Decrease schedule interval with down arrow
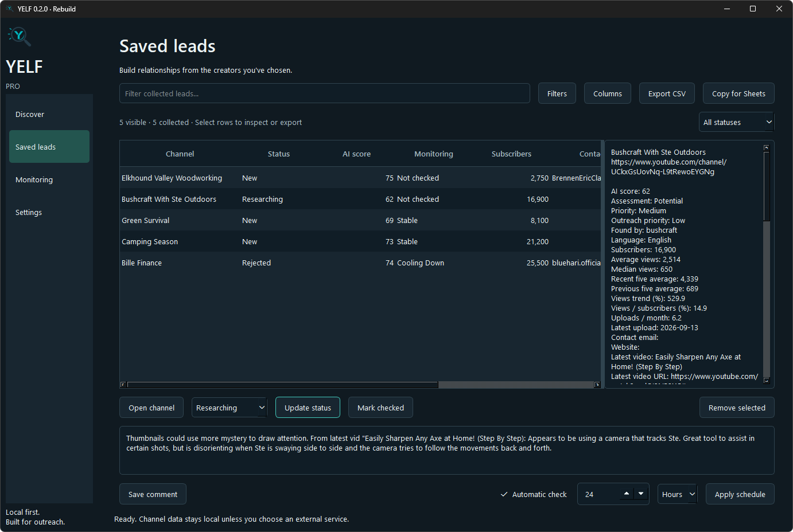 point(641,494)
